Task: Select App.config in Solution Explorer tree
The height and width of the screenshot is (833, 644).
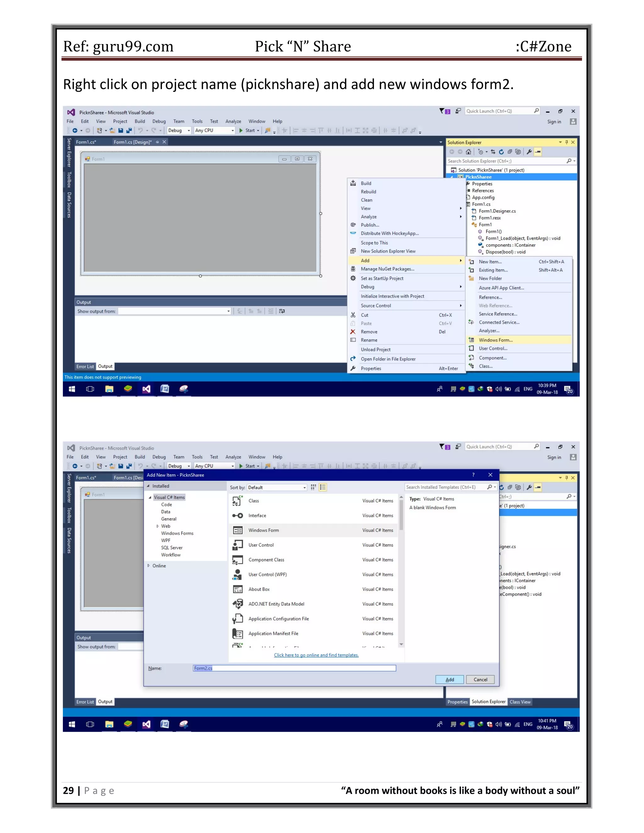Action: 483,198
